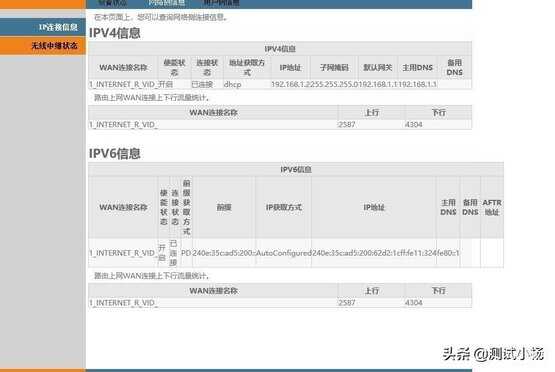
Task: Click the IPV6 IP获取方式 column header
Action: (x=284, y=207)
